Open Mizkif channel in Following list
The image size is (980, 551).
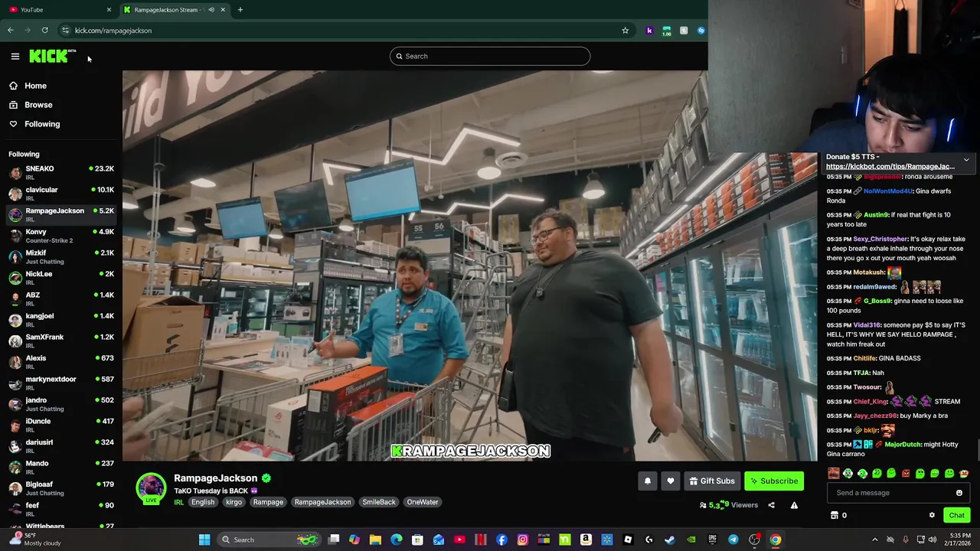click(x=61, y=256)
